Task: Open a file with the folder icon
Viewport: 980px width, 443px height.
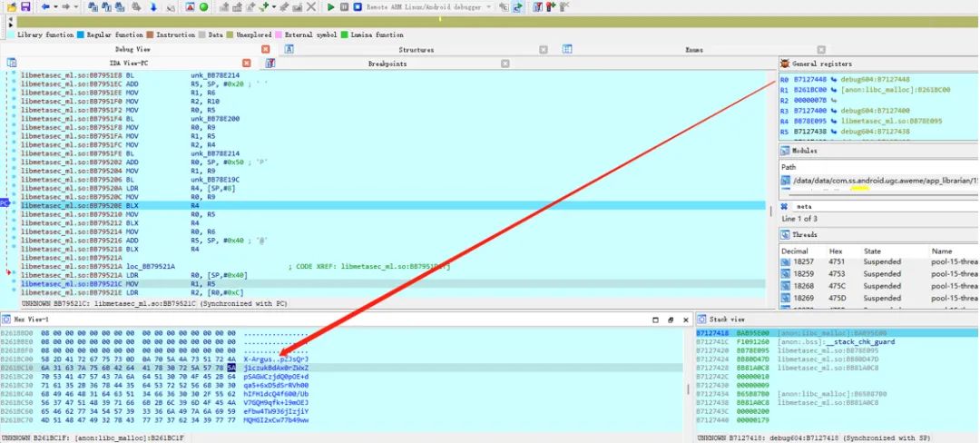Action: pos(11,7)
